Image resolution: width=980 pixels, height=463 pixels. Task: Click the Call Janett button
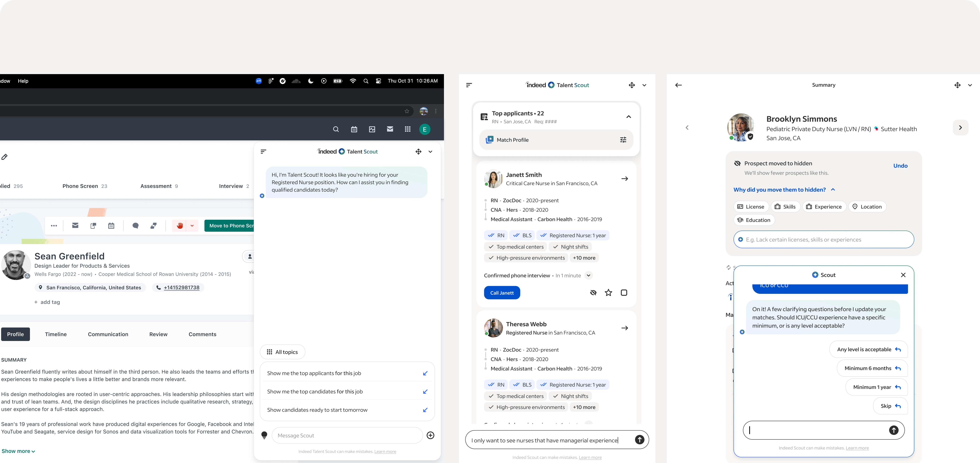click(x=502, y=293)
